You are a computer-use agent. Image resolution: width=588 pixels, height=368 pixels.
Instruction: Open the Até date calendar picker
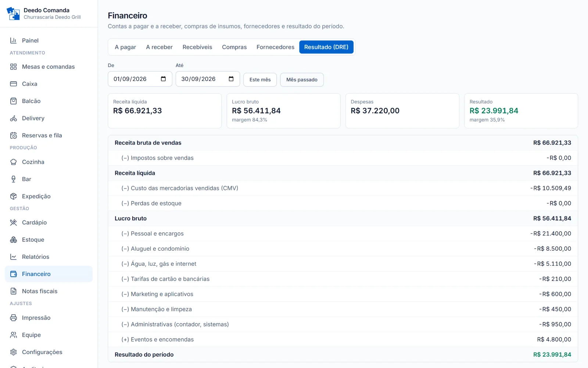click(x=231, y=79)
